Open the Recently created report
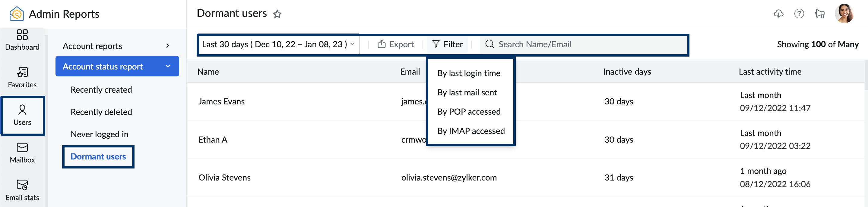Image resolution: width=868 pixels, height=207 pixels. 101,90
